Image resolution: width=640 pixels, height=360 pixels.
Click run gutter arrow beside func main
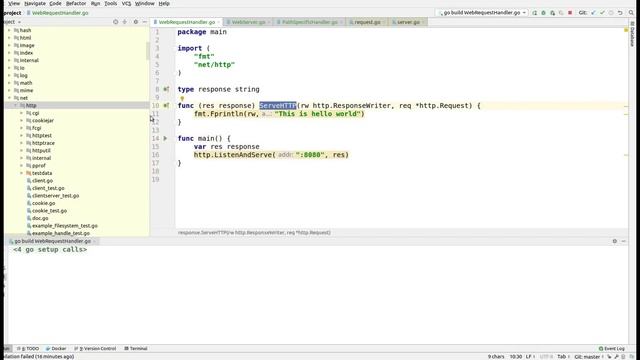coord(165,138)
